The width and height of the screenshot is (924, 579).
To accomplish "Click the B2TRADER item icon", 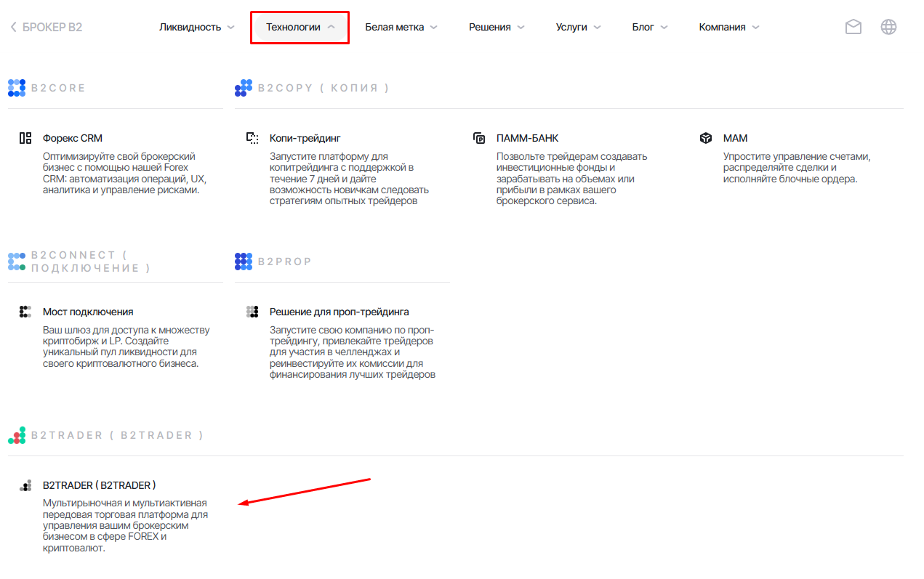I will 25,485.
